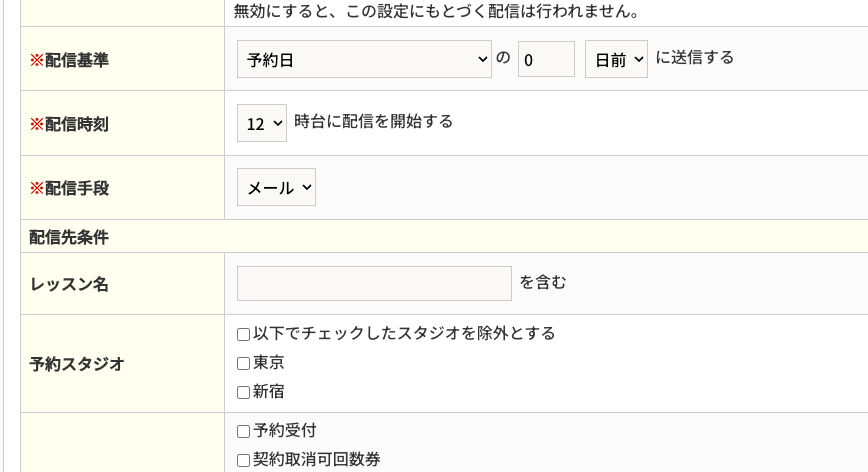
Task: Expand the メール delivery method dropdown
Action: pos(276,187)
